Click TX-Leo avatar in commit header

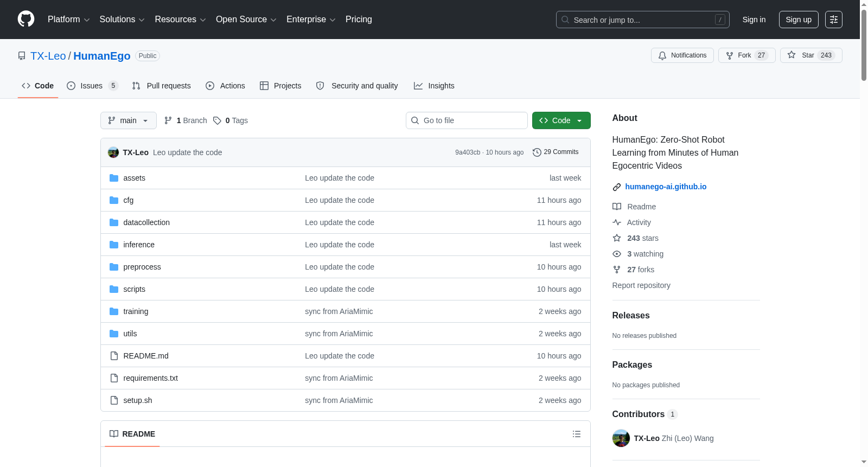pos(113,152)
